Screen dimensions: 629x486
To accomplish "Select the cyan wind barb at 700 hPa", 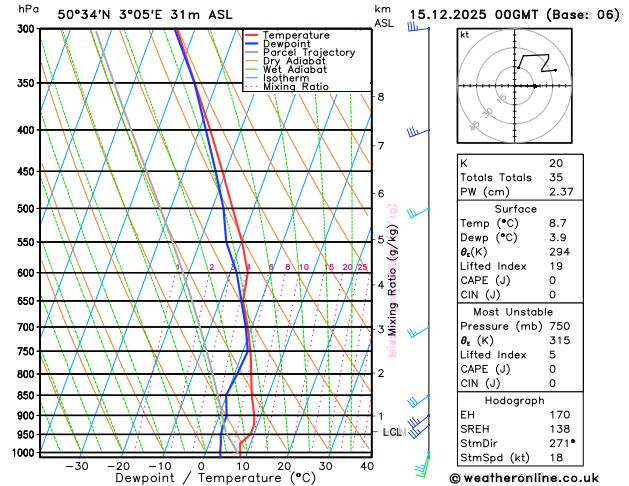I will click(418, 332).
